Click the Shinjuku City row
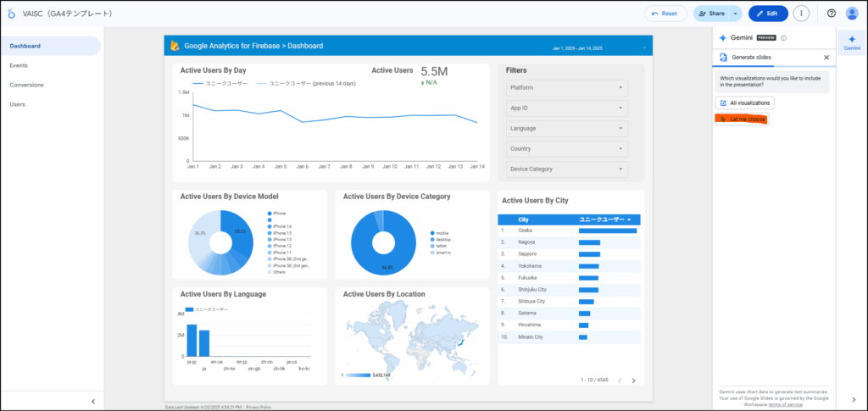This screenshot has width=868, height=411. [x=569, y=289]
